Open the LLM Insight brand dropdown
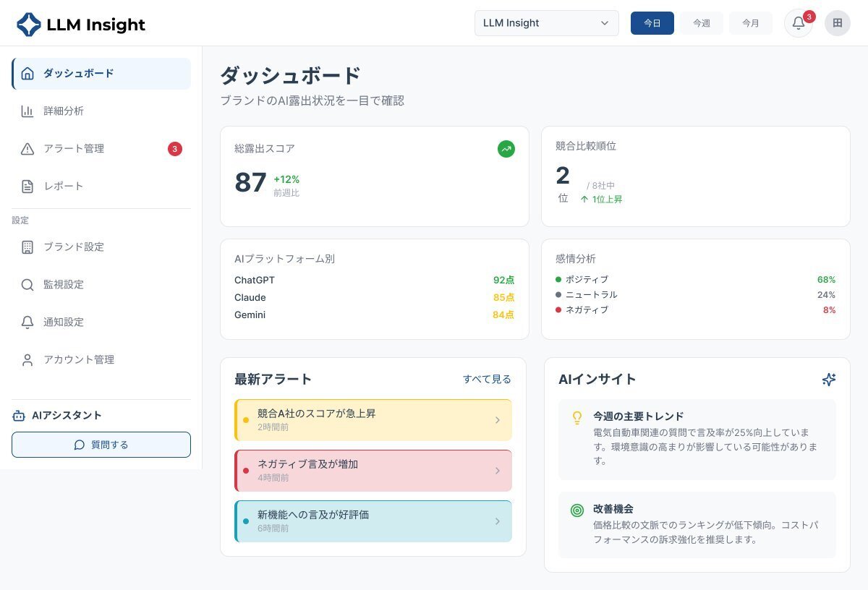Viewport: 868px width, 590px height. 546,23
